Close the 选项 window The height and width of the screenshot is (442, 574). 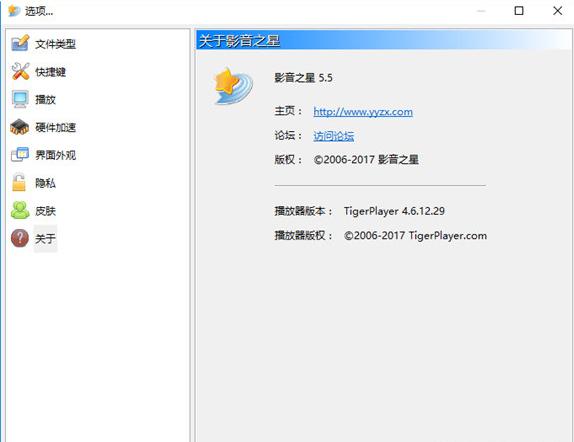click(558, 11)
